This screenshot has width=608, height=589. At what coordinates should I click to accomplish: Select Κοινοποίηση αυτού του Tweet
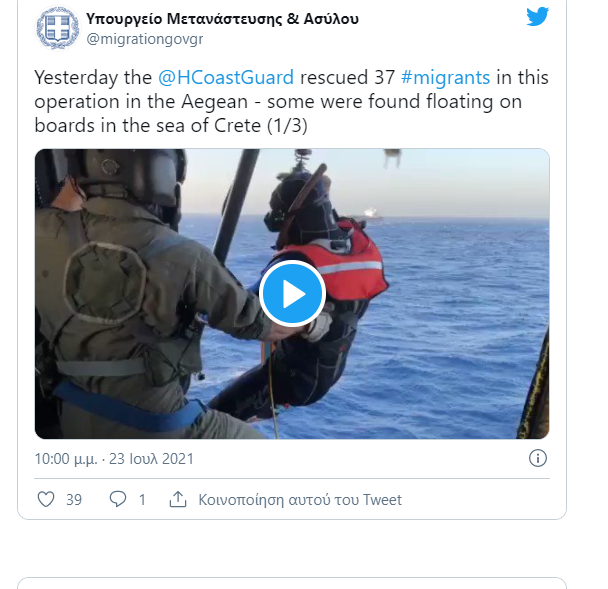tap(300, 500)
